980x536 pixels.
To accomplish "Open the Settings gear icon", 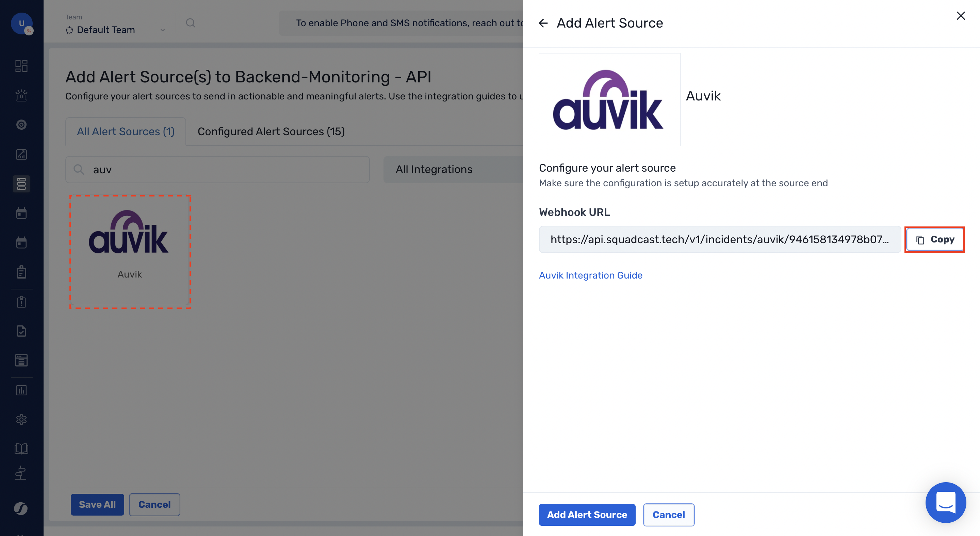I will (x=22, y=419).
